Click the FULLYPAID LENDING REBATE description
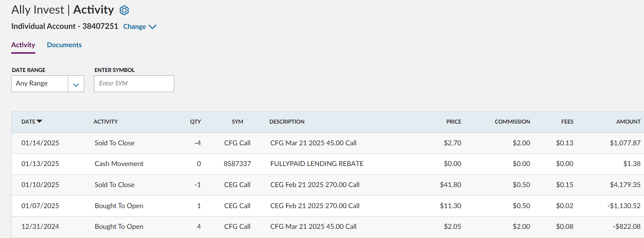644x238 pixels. 317,164
